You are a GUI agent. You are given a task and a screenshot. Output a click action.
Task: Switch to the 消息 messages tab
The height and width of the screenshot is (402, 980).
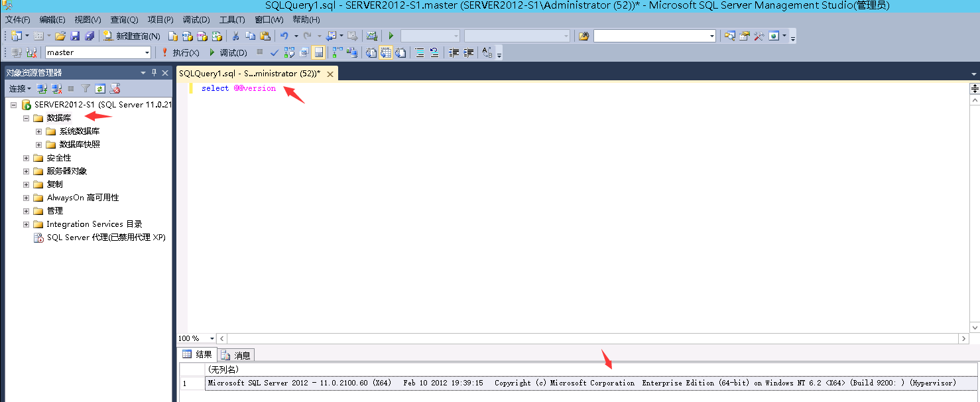point(235,356)
